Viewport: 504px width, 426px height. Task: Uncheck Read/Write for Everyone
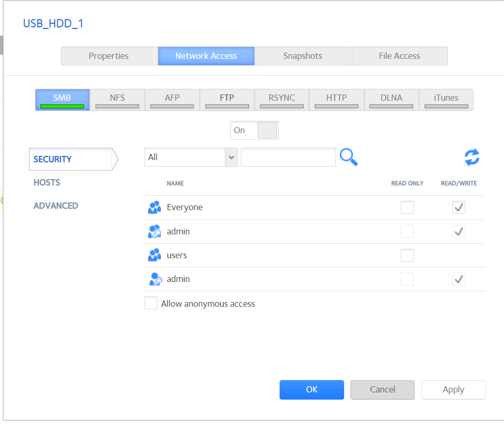coord(459,208)
